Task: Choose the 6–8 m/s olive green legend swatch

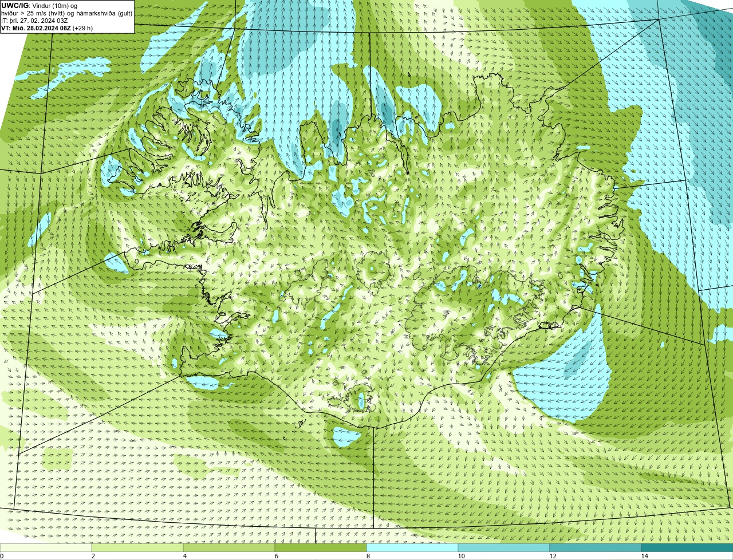Action: (321, 547)
